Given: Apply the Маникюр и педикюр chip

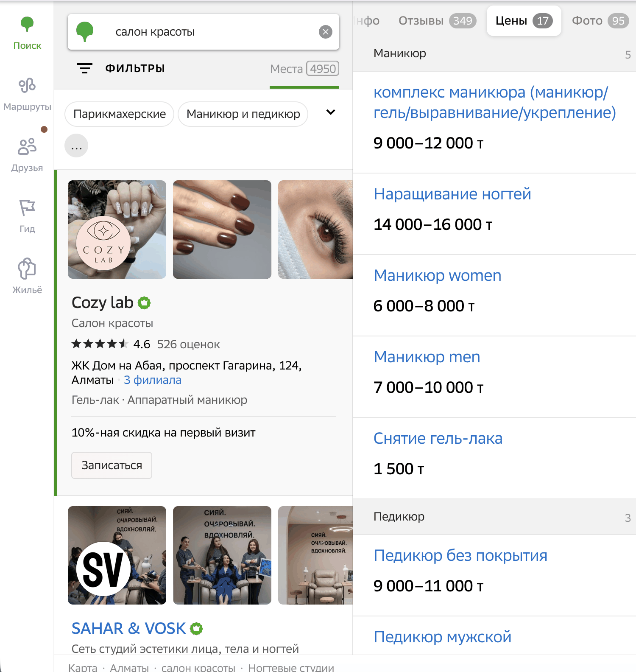Looking at the screenshot, I should pos(243,114).
